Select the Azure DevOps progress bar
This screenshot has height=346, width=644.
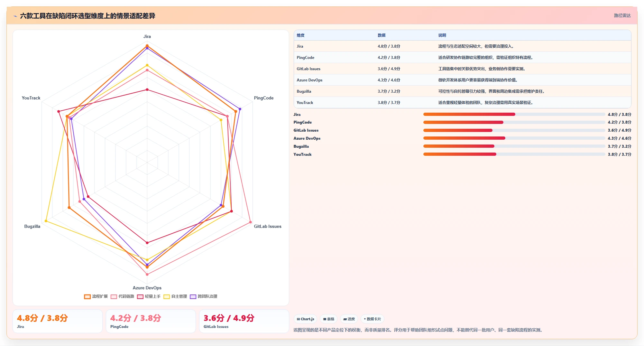514,138
